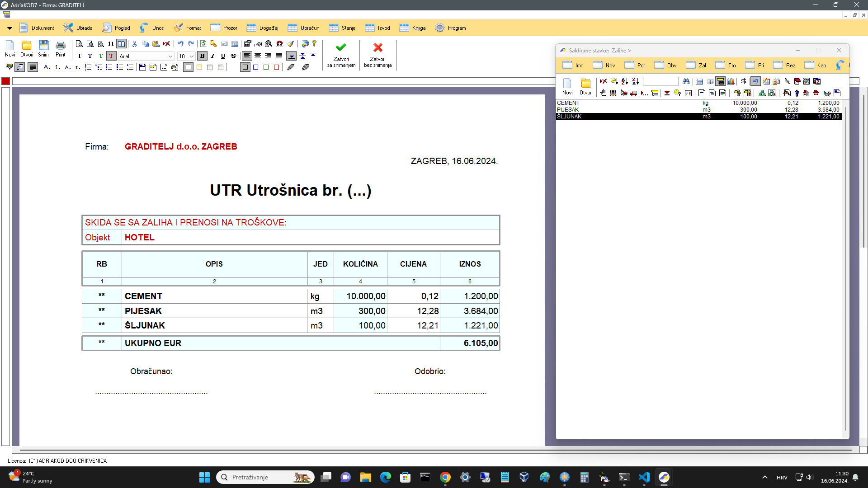
Task: Click the Zal button in Saldirane stavke
Action: 696,65
